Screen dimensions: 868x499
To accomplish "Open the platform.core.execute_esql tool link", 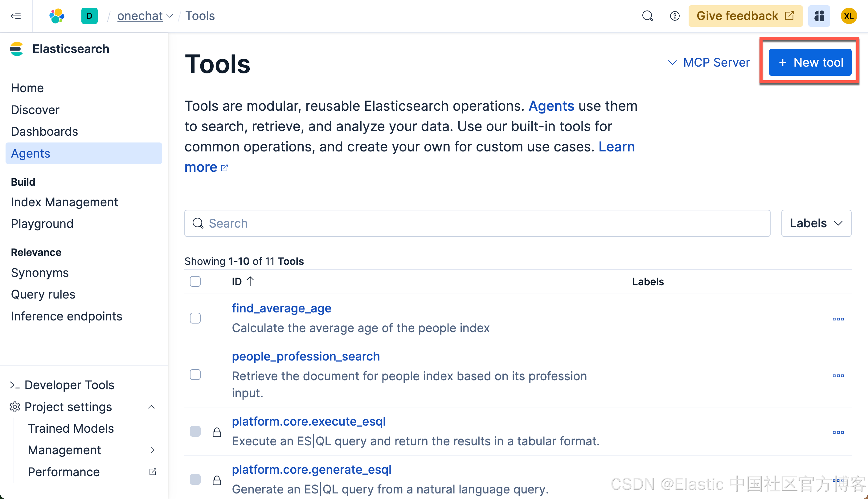I will (x=309, y=422).
